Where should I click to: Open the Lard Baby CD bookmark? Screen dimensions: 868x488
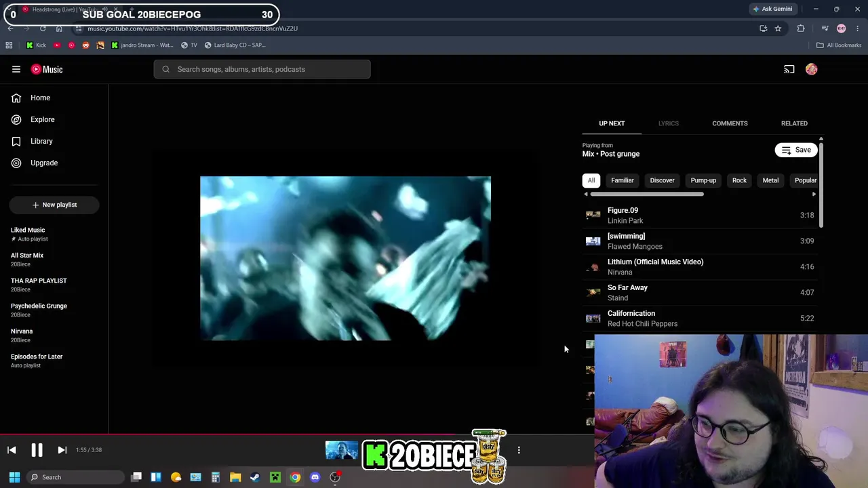click(x=235, y=45)
